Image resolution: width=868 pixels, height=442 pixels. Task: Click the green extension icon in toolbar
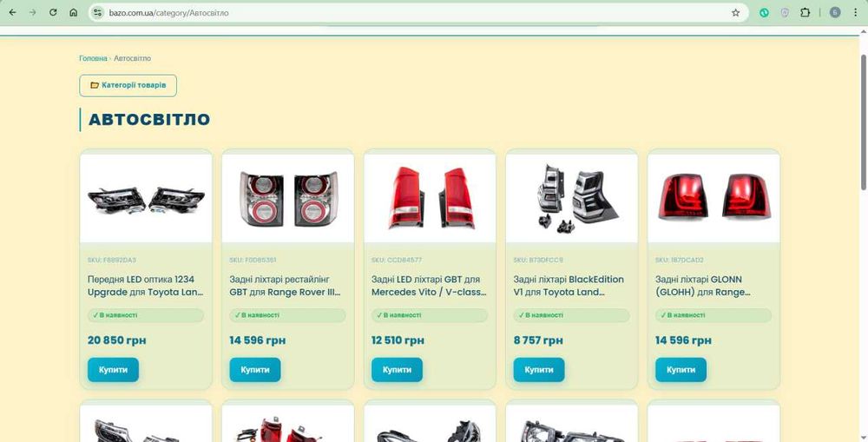tap(765, 13)
